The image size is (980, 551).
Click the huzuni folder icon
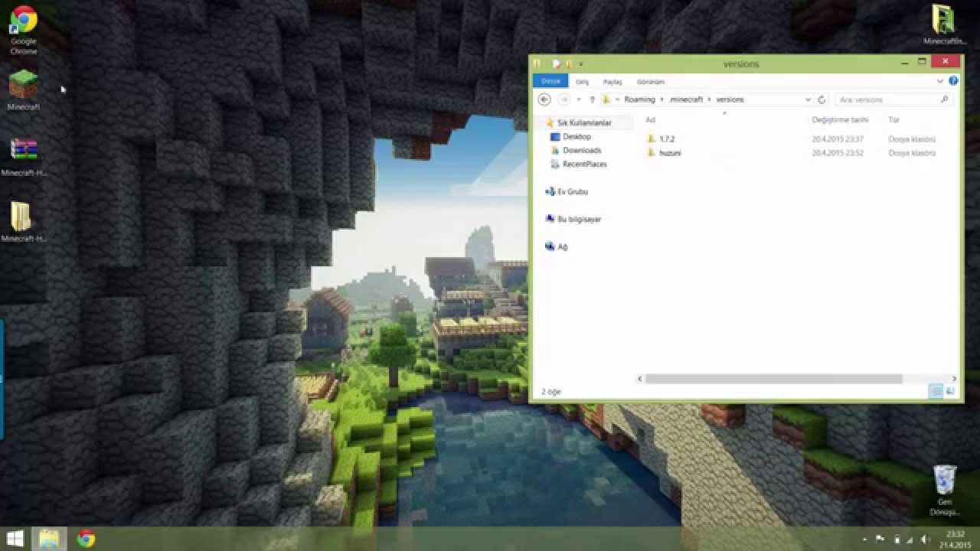pyautogui.click(x=652, y=153)
